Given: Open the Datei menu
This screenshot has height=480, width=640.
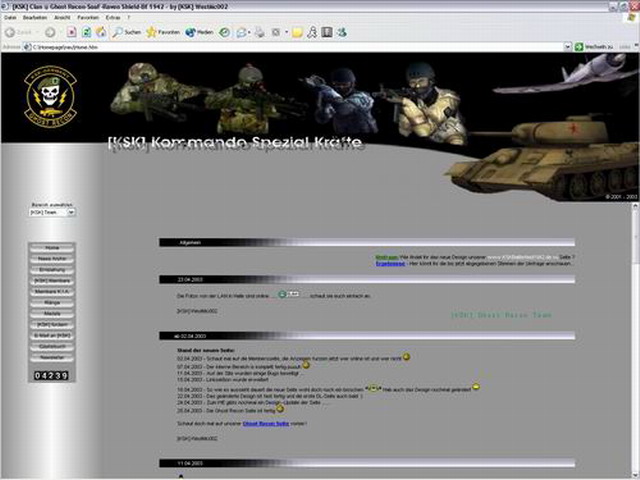Looking at the screenshot, I should pos(9,17).
